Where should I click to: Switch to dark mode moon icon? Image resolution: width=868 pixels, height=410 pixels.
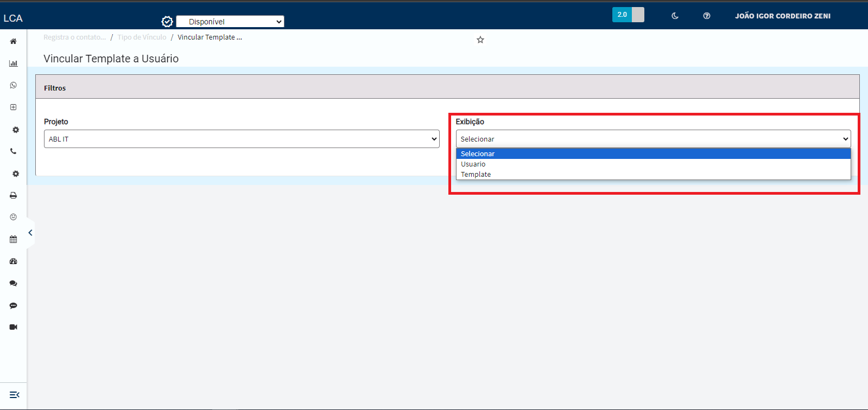(x=675, y=16)
